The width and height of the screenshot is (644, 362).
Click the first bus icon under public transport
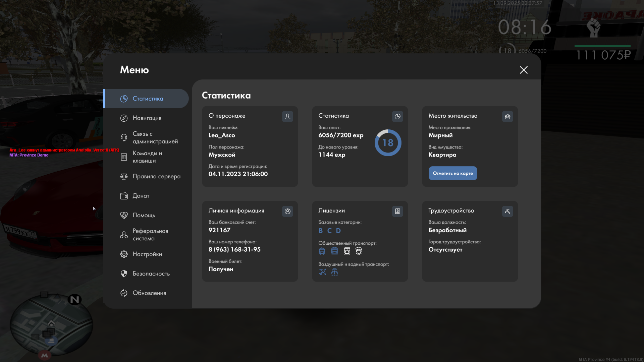(322, 251)
